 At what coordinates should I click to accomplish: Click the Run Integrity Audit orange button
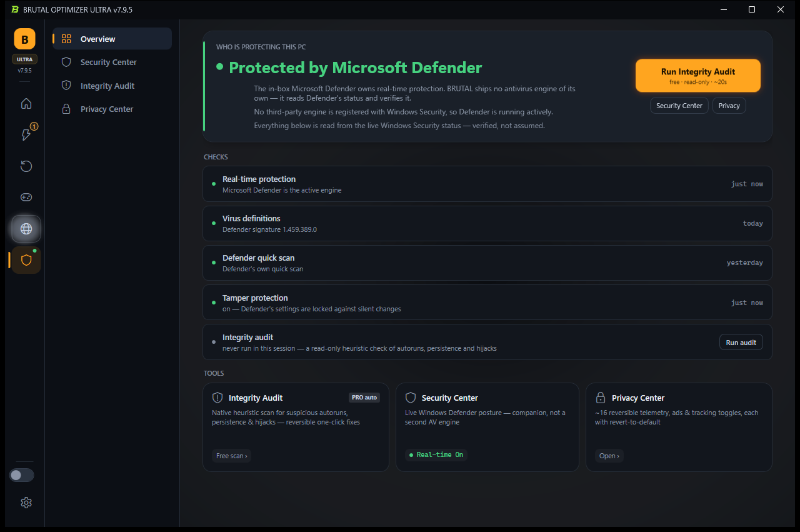[698, 76]
